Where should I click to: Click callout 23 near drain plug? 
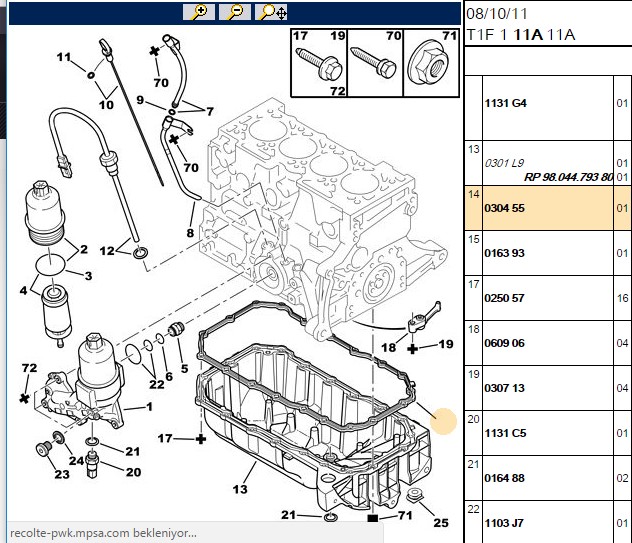(62, 474)
